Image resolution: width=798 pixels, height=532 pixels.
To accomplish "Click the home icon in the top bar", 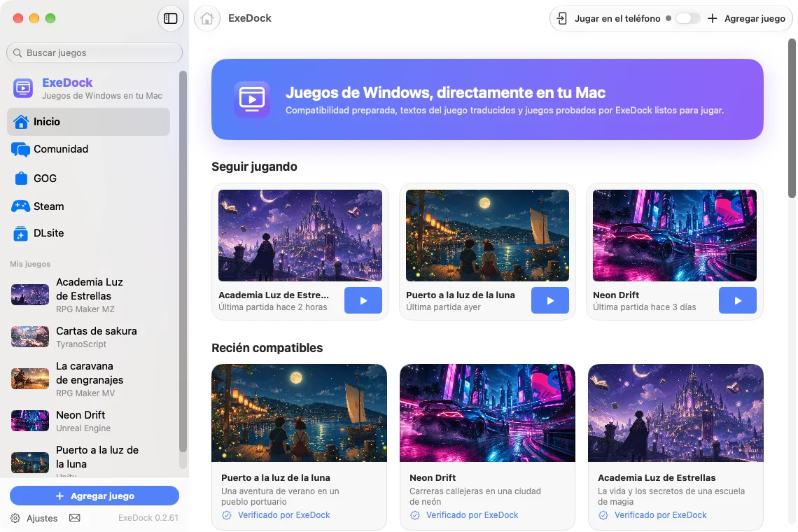I will pos(206,18).
